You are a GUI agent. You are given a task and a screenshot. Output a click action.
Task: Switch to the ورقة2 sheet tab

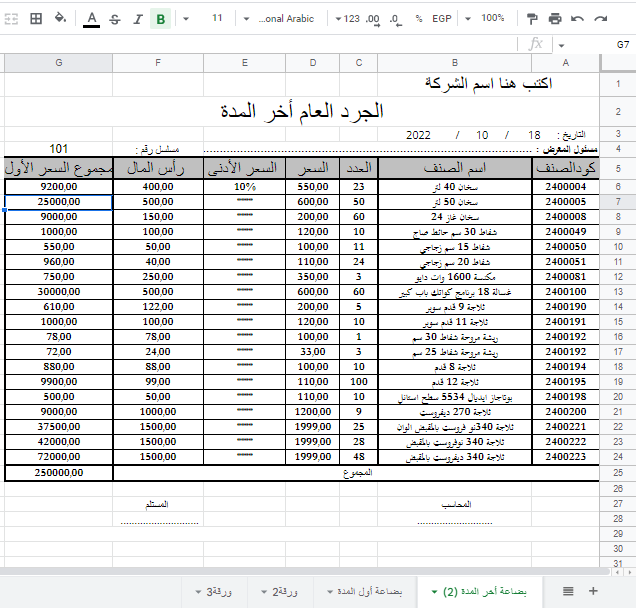click(285, 591)
